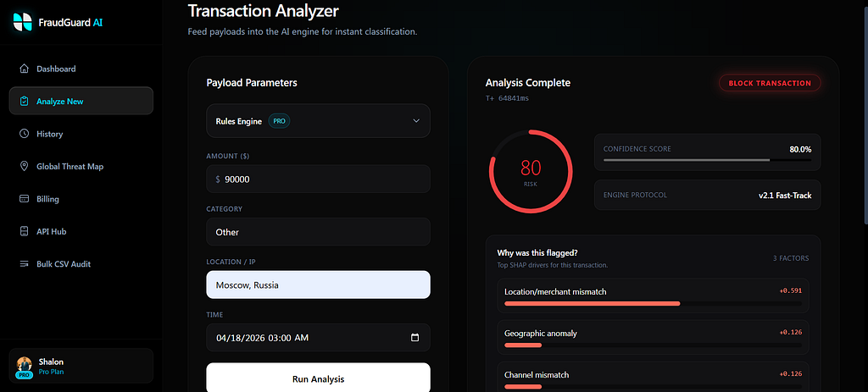Click the History clock icon
Image resolution: width=868 pixels, height=392 pixels.
pos(24,134)
